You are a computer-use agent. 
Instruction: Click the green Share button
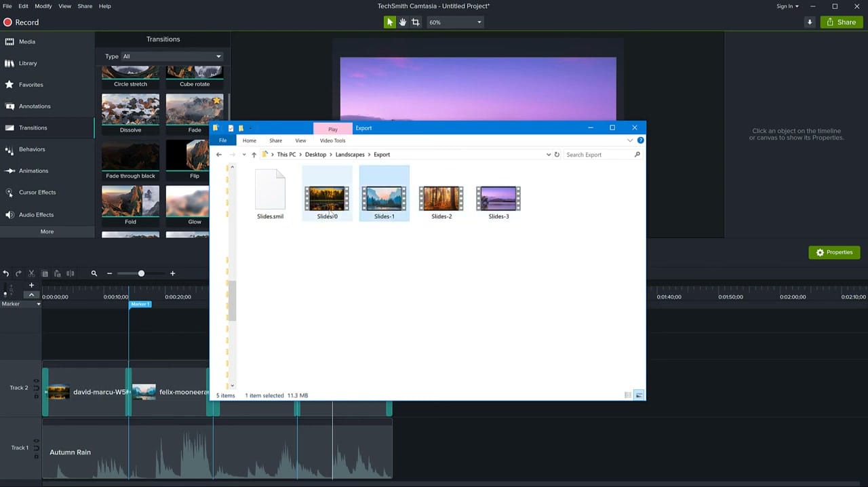point(841,22)
